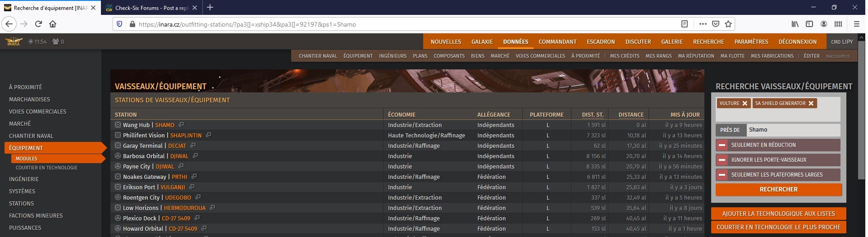The image size is (868, 237).
Task: Open page actions three-dots menu
Action: 703,24
